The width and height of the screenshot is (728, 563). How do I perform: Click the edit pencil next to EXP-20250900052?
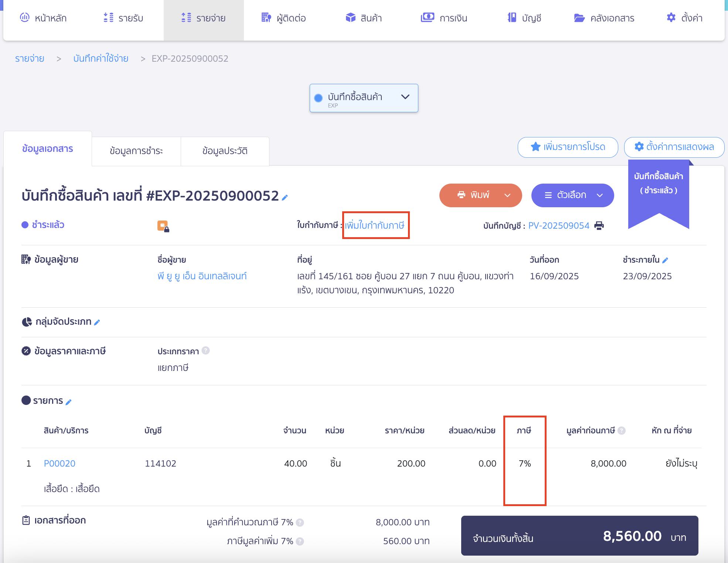tap(284, 198)
